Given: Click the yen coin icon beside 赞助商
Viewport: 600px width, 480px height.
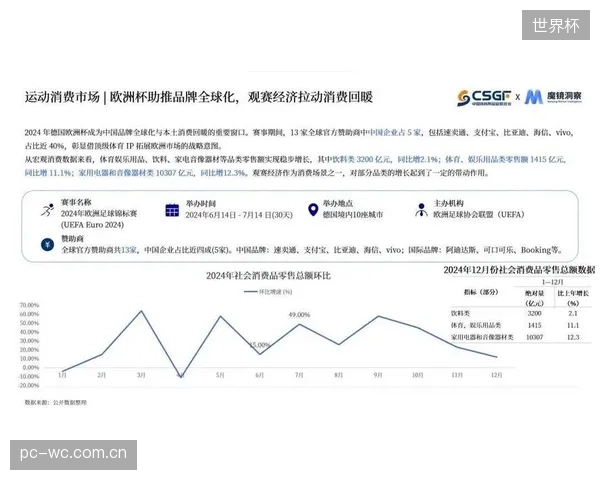Looking at the screenshot, I should [47, 244].
